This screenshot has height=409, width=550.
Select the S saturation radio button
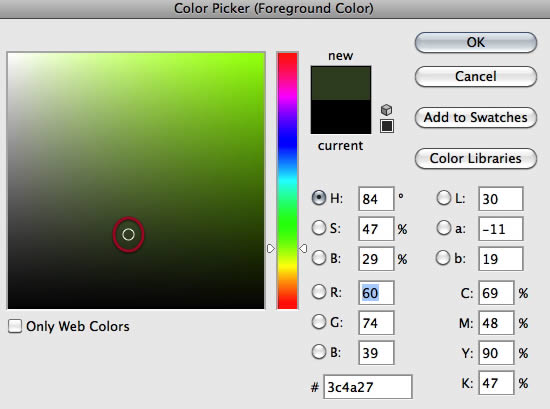tap(319, 228)
